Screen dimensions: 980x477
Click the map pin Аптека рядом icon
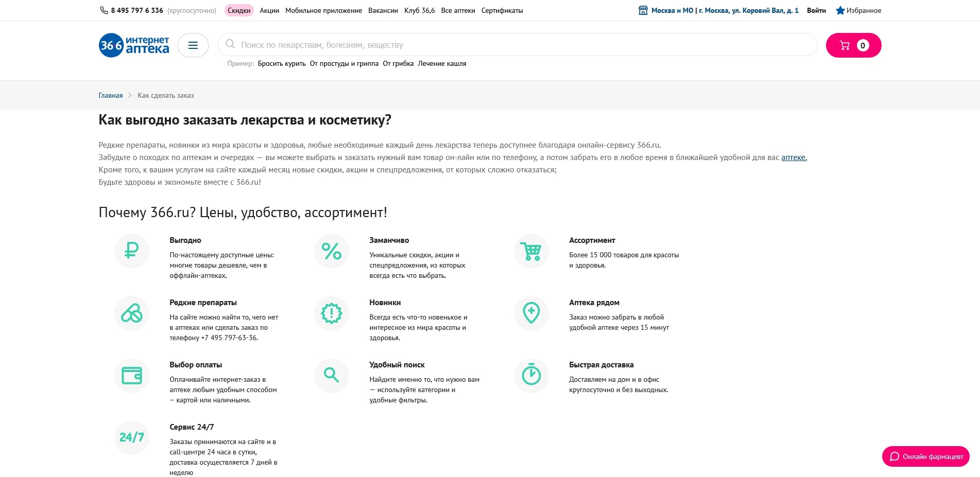point(531,313)
